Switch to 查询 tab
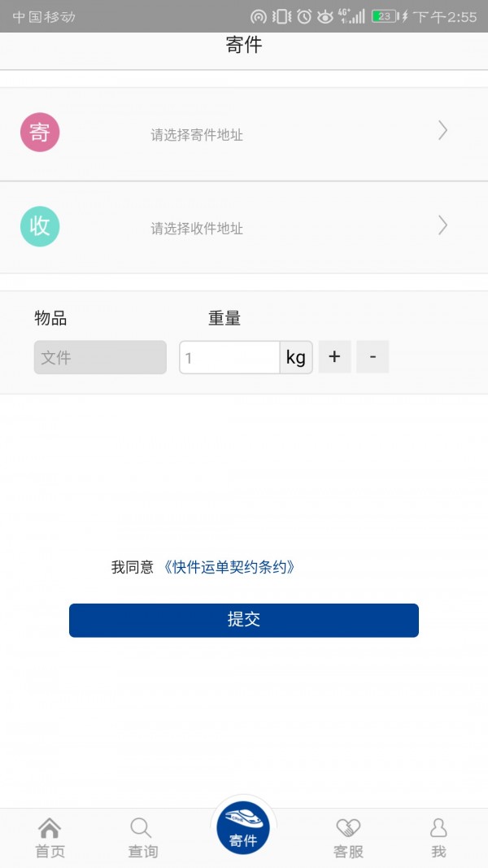Image resolution: width=488 pixels, height=868 pixels. click(x=142, y=838)
